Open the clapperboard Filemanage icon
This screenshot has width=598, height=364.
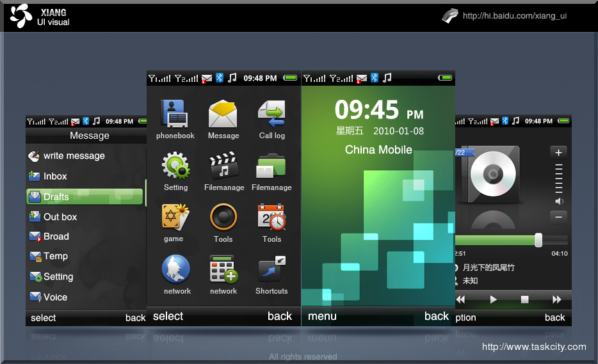223,166
